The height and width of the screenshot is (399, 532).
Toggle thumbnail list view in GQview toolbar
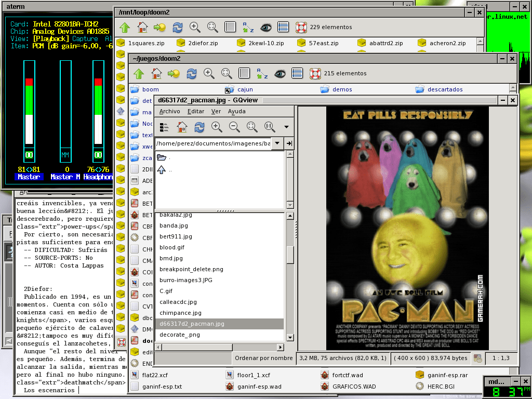pos(164,127)
